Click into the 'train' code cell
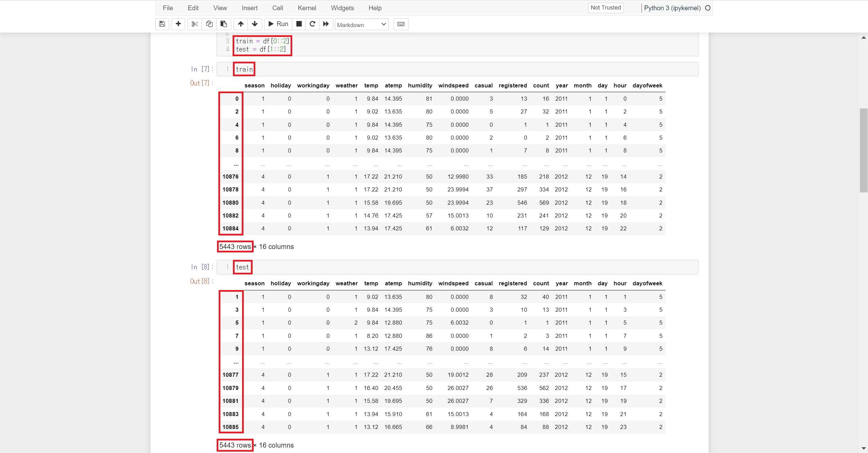Viewport: 868px width, 453px height. [441, 69]
